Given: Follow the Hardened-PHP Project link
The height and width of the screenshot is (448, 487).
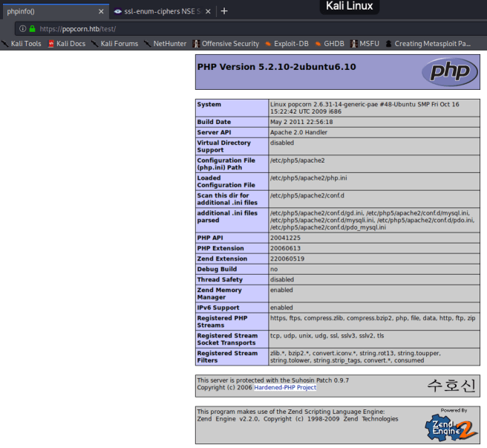Looking at the screenshot, I should point(285,388).
